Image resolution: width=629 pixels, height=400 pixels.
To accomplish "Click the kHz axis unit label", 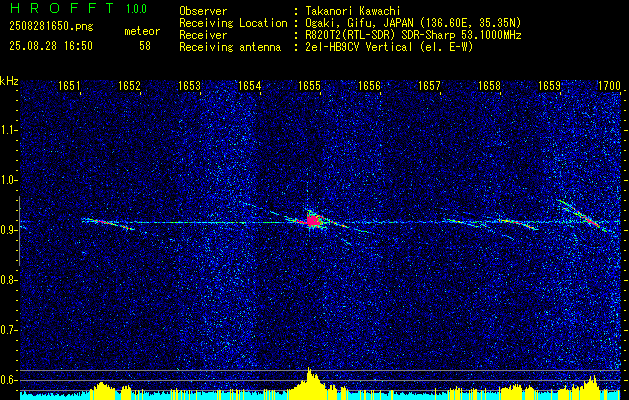I will coord(9,81).
